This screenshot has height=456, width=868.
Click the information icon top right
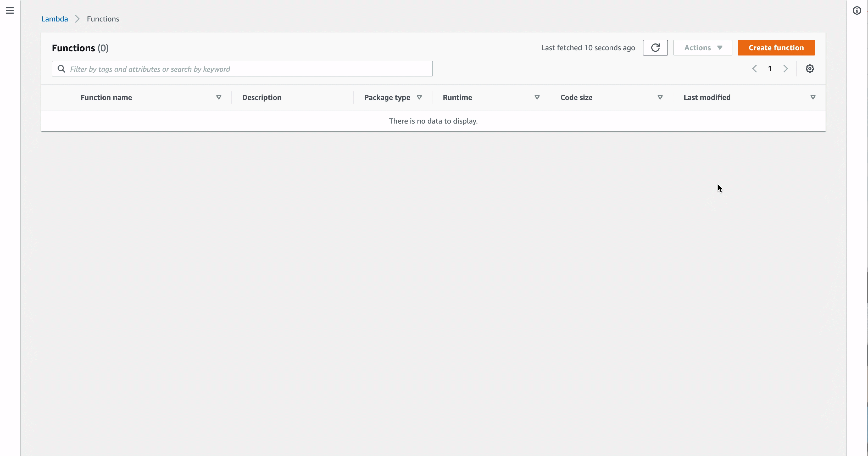(x=857, y=10)
